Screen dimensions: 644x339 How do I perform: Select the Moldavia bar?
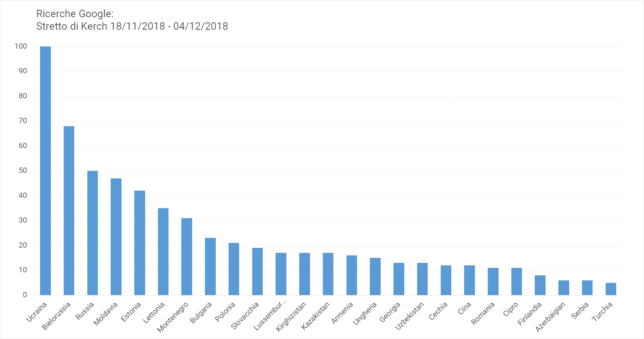point(116,237)
